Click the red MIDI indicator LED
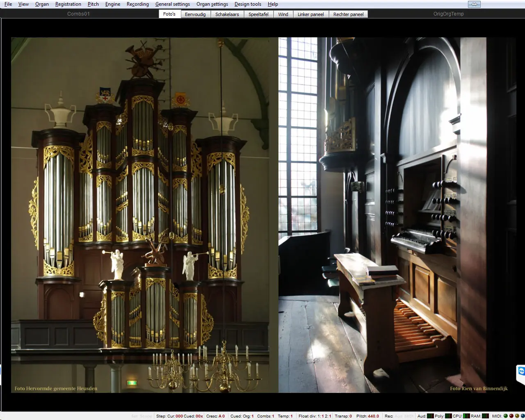This screenshot has width=525, height=420. [511, 416]
